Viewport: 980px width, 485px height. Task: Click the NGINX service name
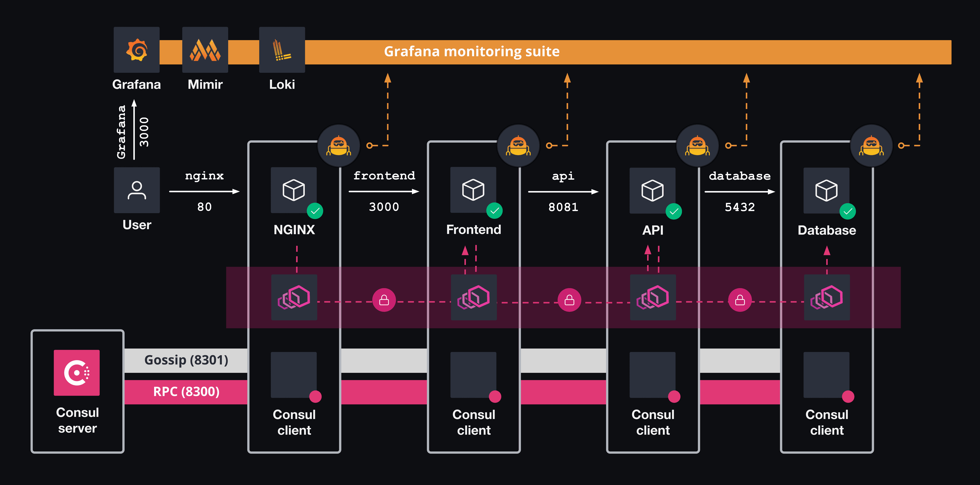pyautogui.click(x=294, y=230)
